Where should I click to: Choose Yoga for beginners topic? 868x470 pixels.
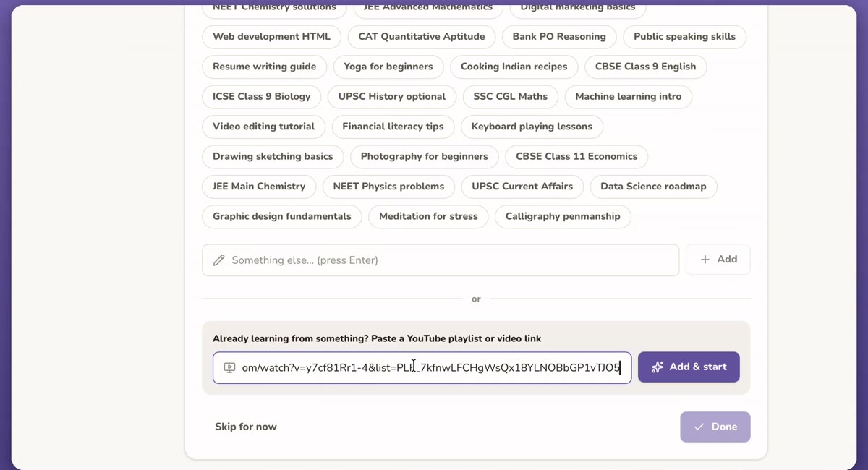(388, 67)
